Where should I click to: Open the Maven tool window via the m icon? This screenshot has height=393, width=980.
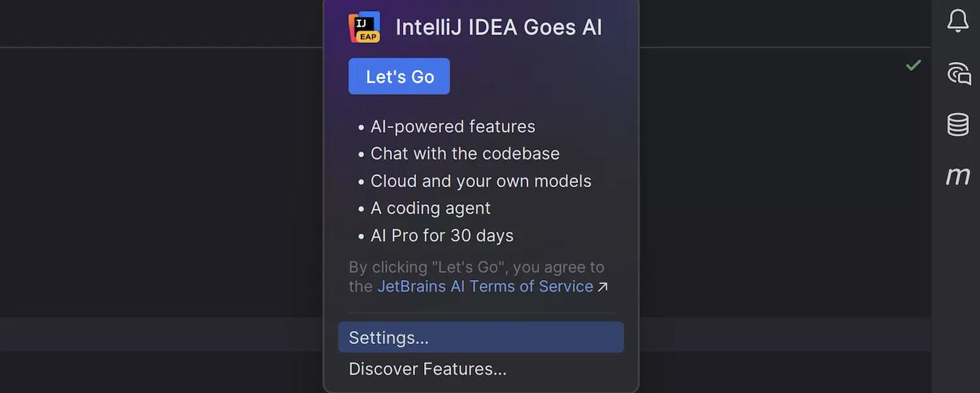click(x=958, y=175)
